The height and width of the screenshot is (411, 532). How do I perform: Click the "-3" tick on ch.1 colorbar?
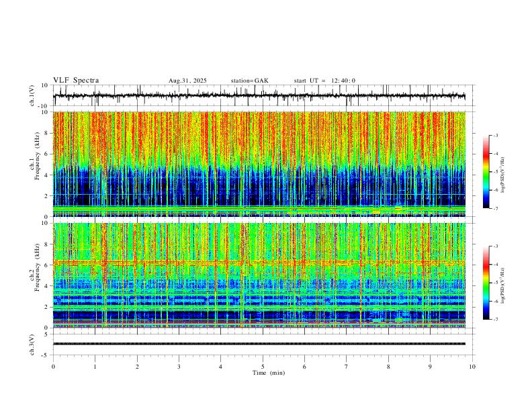click(495, 135)
